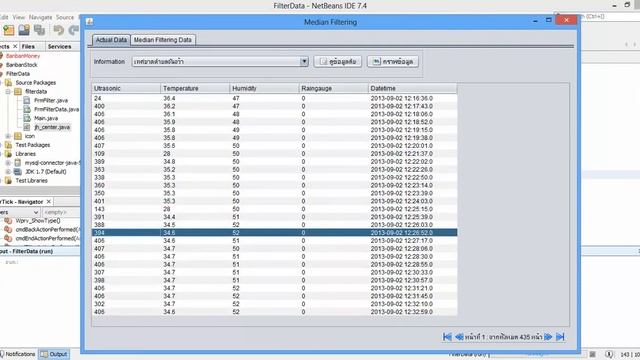Click Source Packages folder icon
This screenshot has width=640, height=360.
click(9, 82)
